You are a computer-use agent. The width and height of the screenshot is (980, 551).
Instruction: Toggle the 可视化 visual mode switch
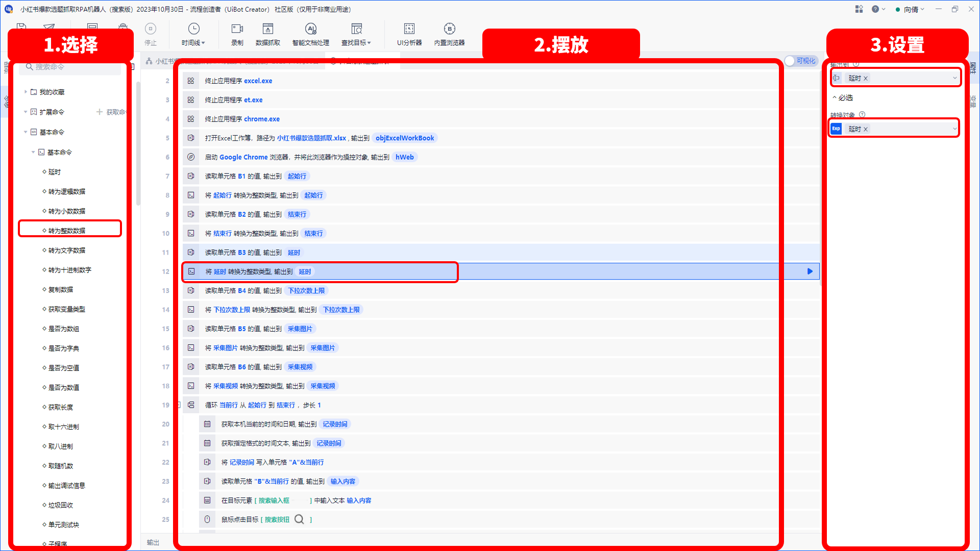(x=801, y=61)
